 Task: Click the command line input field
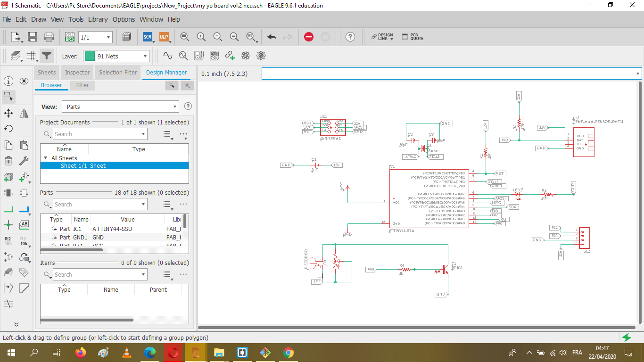[x=448, y=74]
